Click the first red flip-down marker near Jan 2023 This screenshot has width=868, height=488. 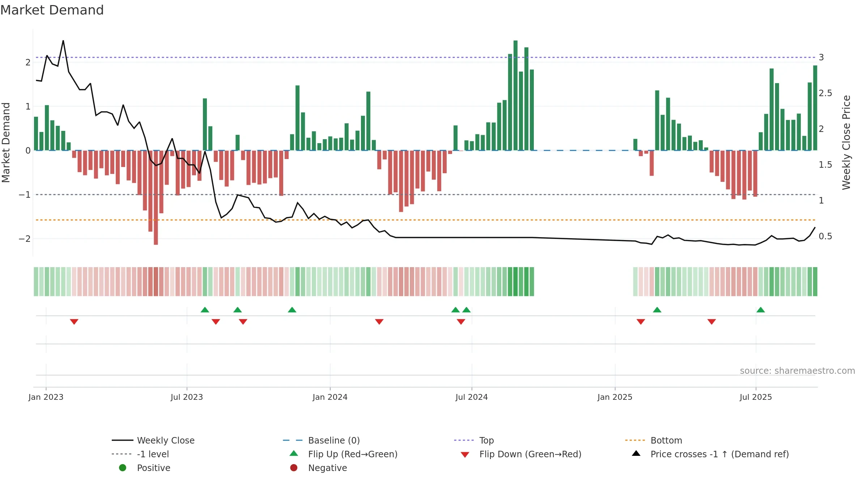tap(74, 322)
